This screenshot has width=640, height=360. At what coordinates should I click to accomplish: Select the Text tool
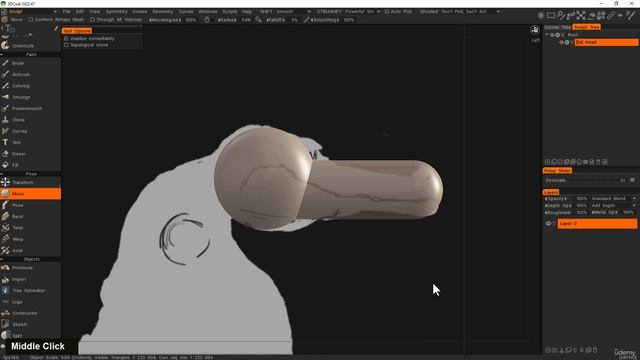click(31, 142)
